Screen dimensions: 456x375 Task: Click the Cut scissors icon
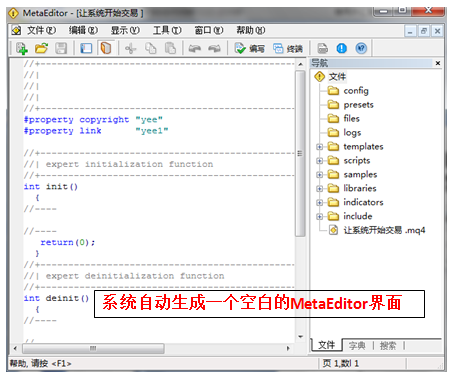131,49
